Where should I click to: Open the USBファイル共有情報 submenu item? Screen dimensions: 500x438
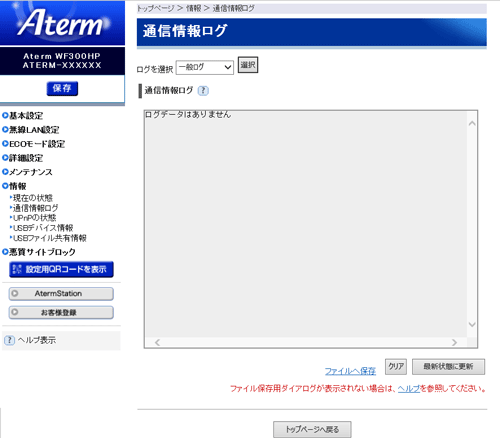[49, 238]
